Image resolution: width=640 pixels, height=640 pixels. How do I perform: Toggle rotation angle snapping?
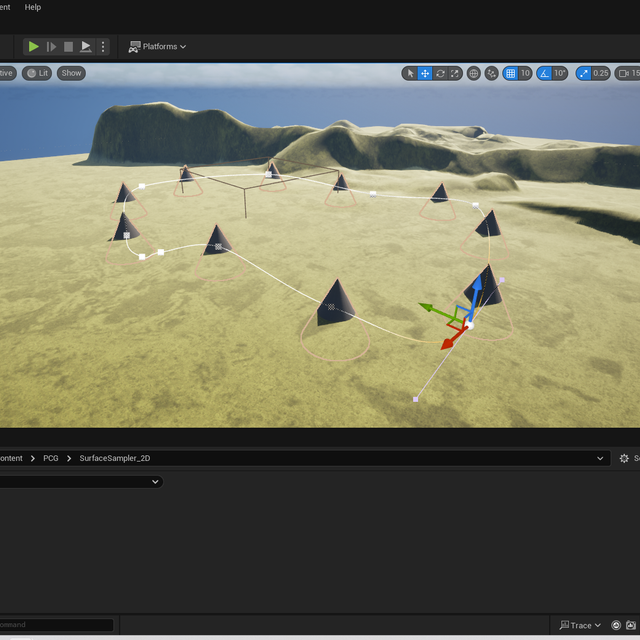(x=544, y=73)
